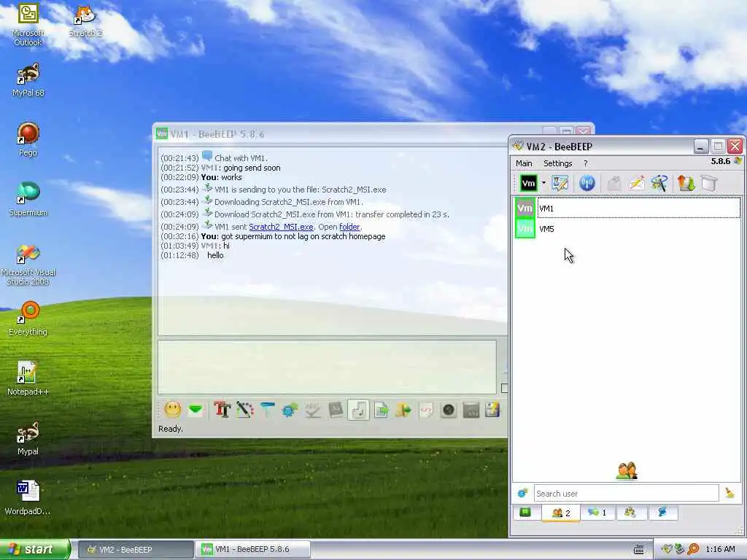This screenshot has width=747, height=560.
Task: Switch to VM2 - BeeBEEP taskbar button
Action: pos(135,550)
